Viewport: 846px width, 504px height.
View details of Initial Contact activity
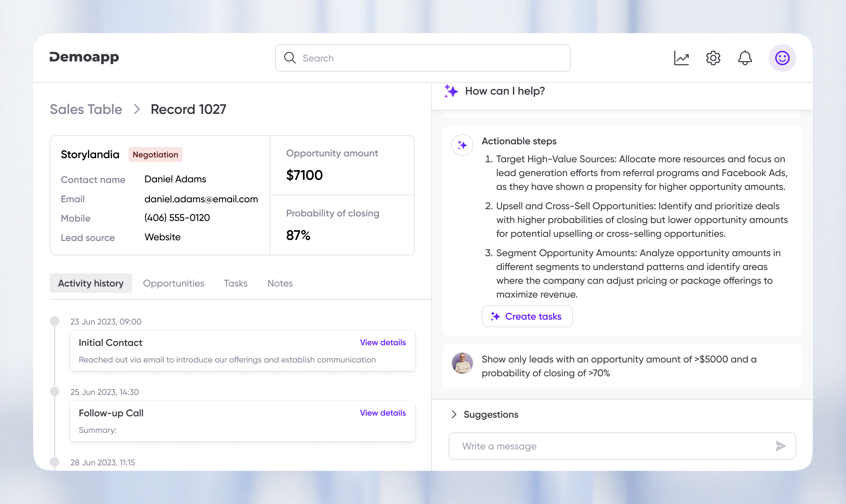(383, 342)
